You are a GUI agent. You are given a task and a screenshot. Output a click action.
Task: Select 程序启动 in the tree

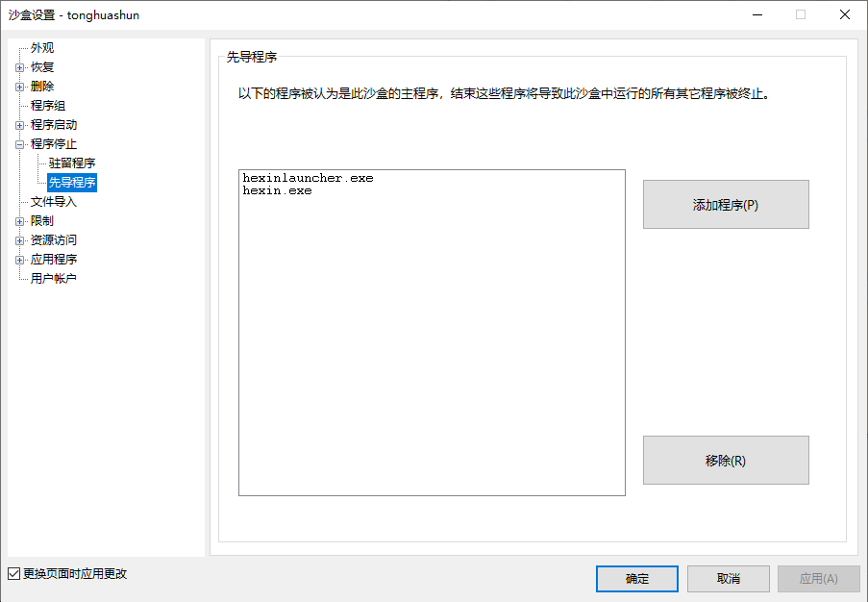pyautogui.click(x=54, y=125)
